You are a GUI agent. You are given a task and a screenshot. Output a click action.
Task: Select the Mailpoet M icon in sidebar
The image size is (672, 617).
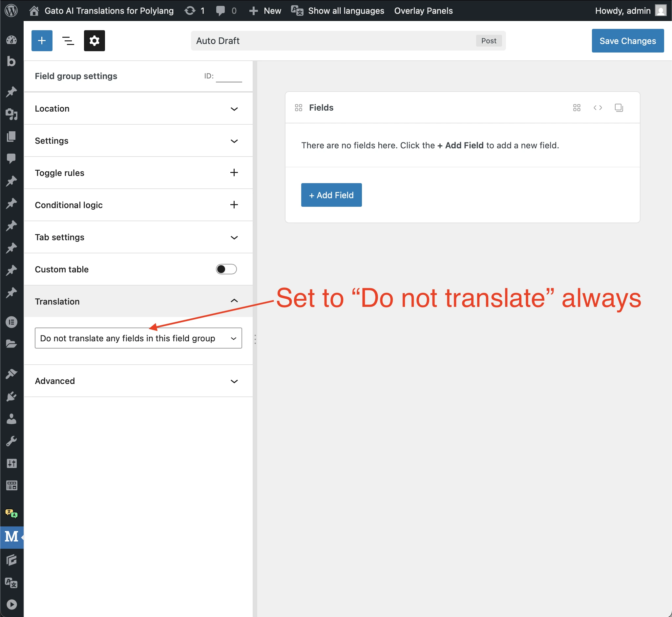tap(11, 537)
